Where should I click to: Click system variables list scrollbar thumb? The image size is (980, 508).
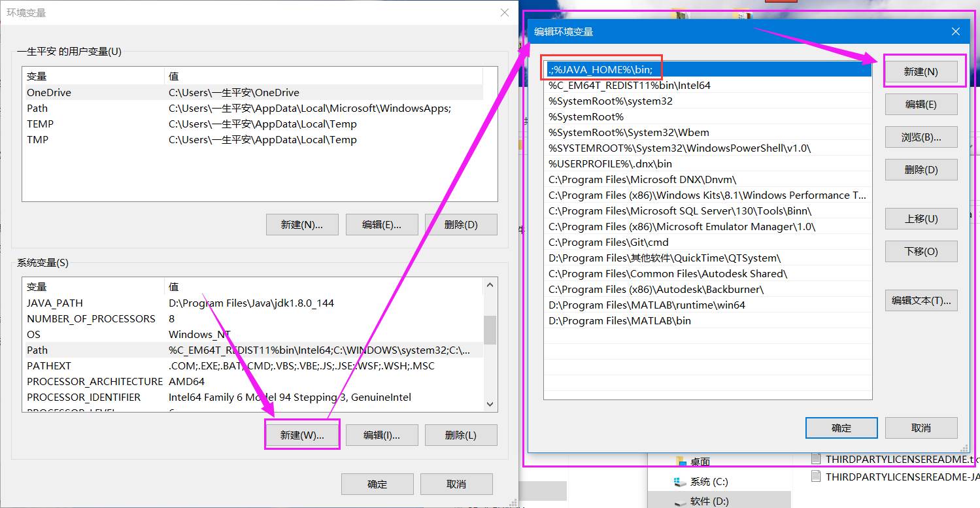pos(490,330)
